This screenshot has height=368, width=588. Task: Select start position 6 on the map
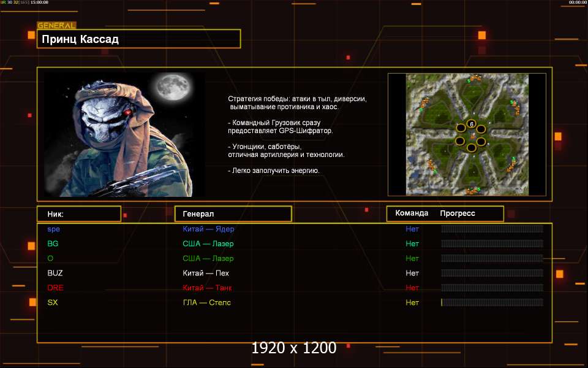pos(472,124)
